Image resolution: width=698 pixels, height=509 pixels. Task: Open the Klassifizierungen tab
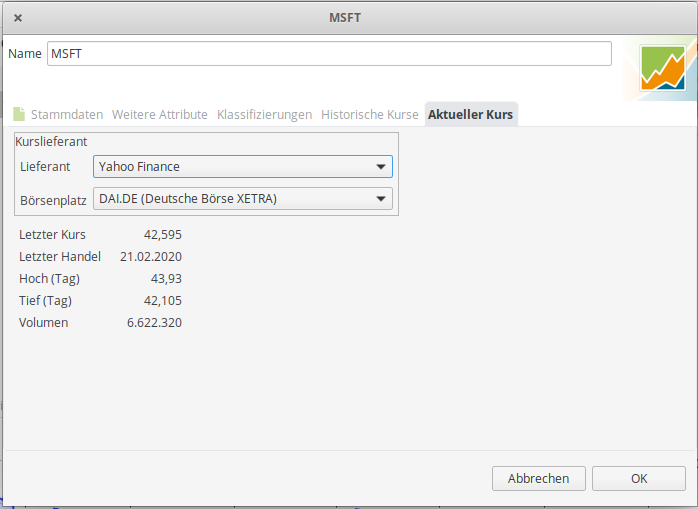264,114
